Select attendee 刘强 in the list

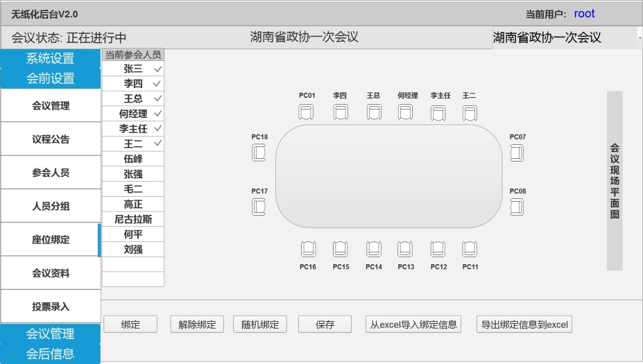pos(133,249)
